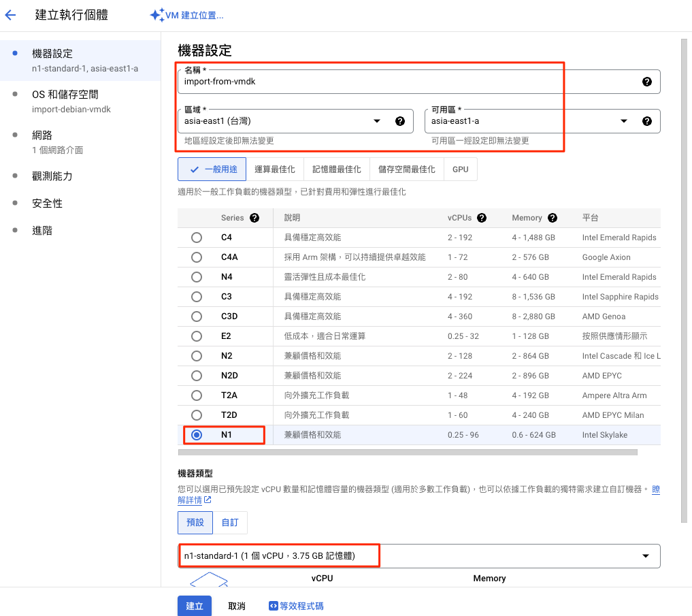Select E2 series radio button
The height and width of the screenshot is (616, 692).
coord(197,336)
